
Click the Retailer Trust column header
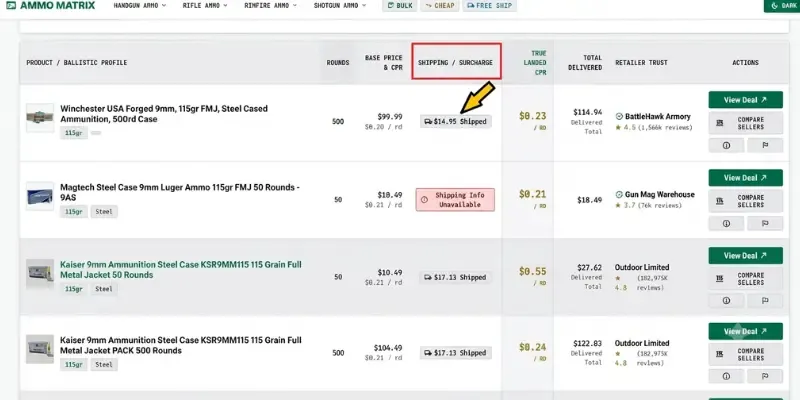tap(641, 63)
